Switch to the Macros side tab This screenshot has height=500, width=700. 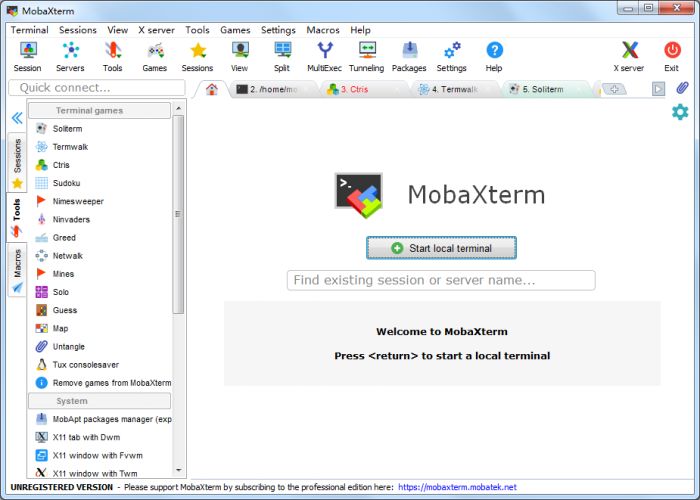point(17,269)
